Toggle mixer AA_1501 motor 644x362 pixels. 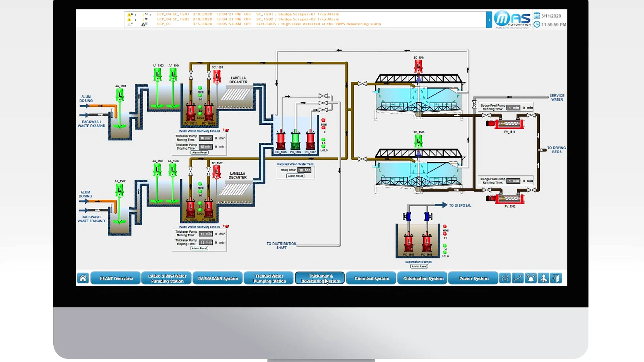coord(120,95)
